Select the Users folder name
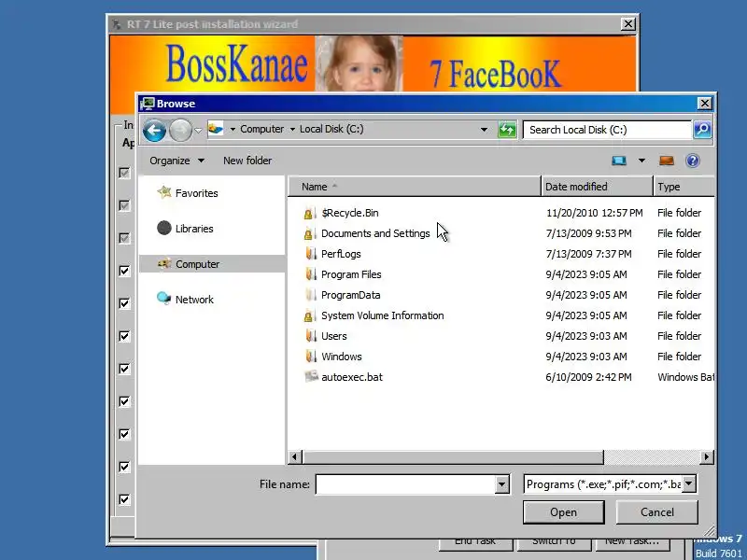The width and height of the screenshot is (747, 560). point(334,336)
